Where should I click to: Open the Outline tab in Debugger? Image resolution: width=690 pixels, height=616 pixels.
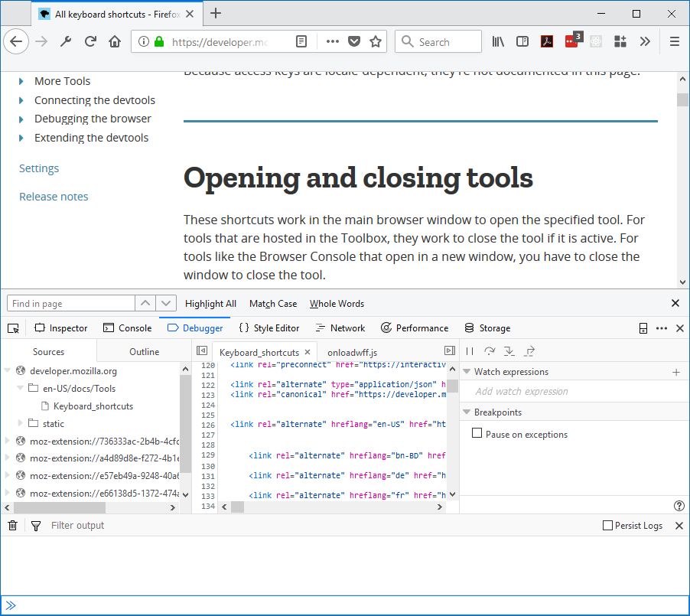[x=144, y=352]
